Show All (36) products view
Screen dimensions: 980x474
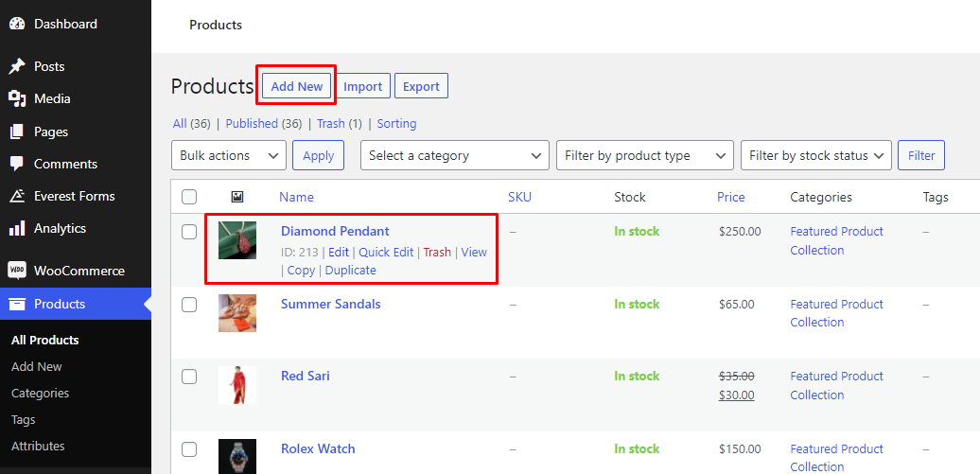tap(192, 124)
